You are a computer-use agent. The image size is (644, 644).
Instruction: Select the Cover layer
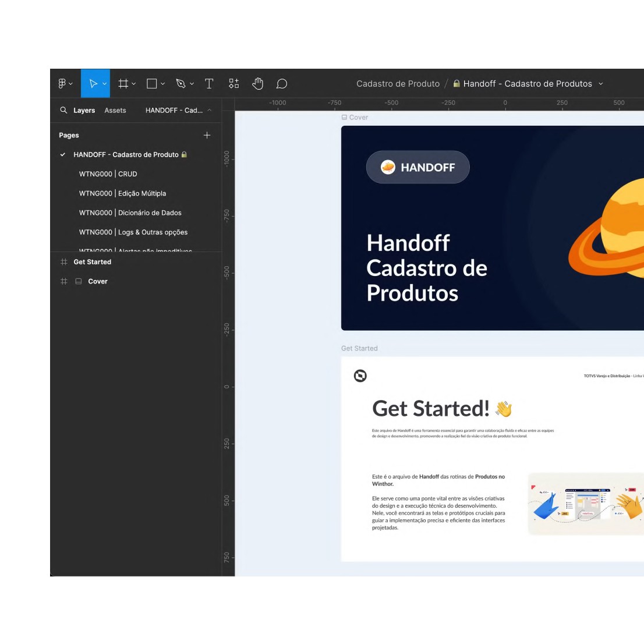click(x=98, y=281)
